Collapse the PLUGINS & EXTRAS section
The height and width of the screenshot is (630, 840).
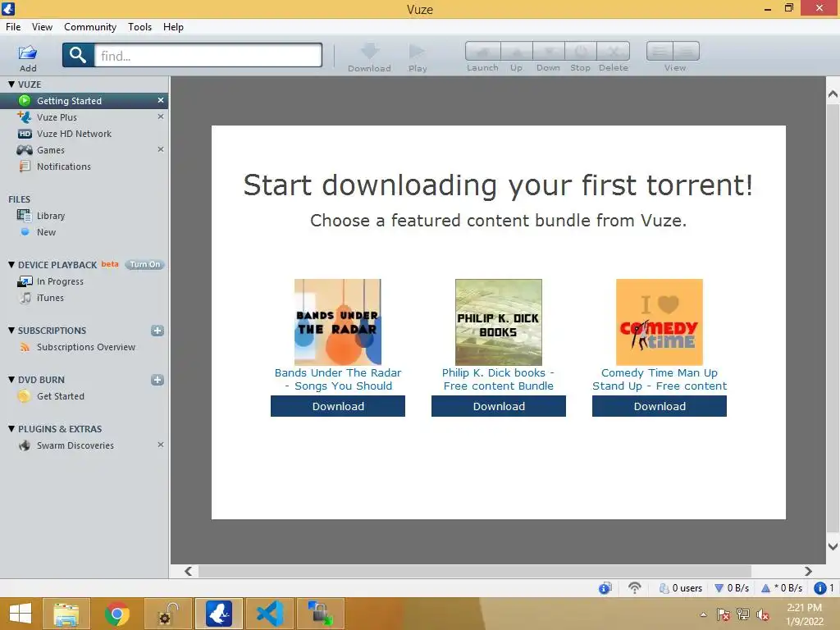coord(11,428)
